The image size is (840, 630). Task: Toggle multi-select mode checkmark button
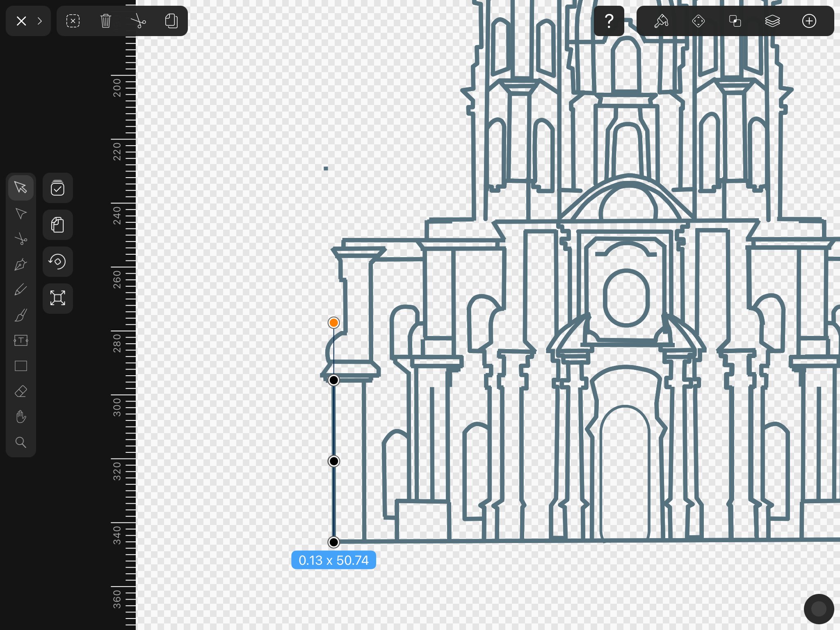(57, 188)
